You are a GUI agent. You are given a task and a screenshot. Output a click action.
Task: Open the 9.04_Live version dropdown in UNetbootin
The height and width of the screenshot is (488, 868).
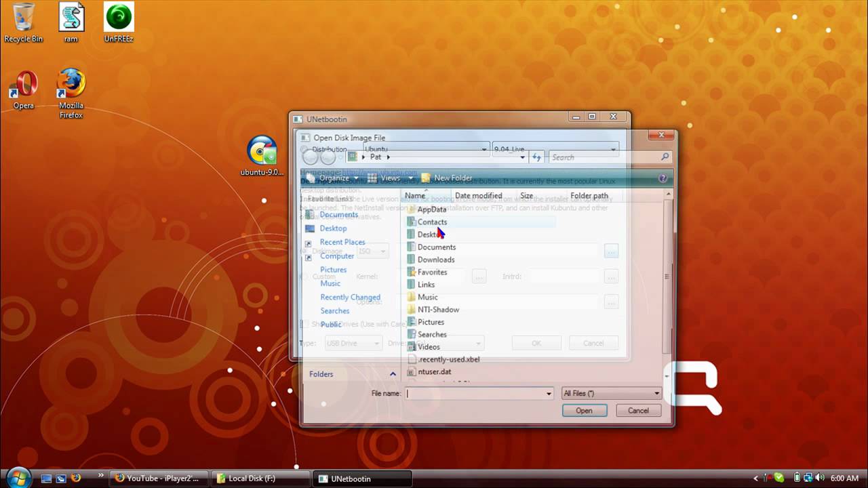tap(555, 149)
